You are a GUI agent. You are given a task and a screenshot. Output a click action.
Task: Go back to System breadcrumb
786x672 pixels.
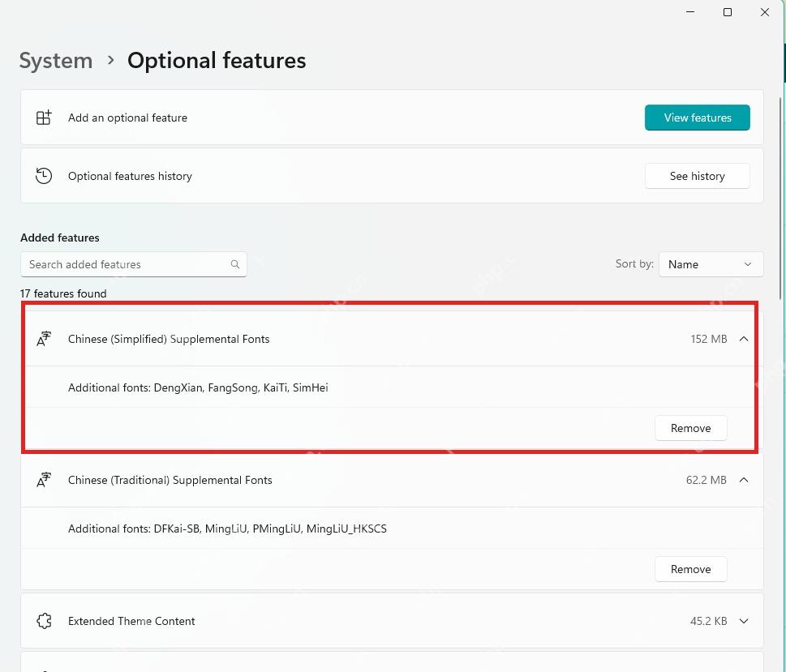click(56, 61)
